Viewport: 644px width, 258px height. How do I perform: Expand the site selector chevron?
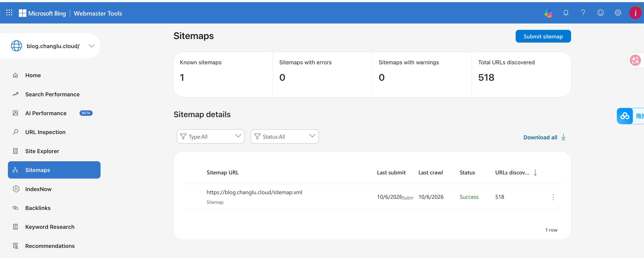(x=92, y=46)
